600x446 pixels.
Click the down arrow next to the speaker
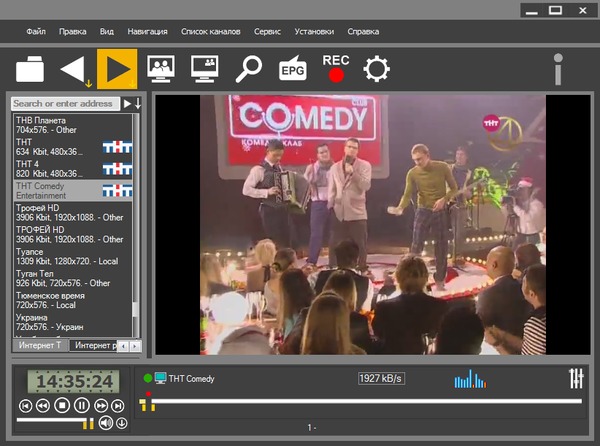tap(121, 423)
